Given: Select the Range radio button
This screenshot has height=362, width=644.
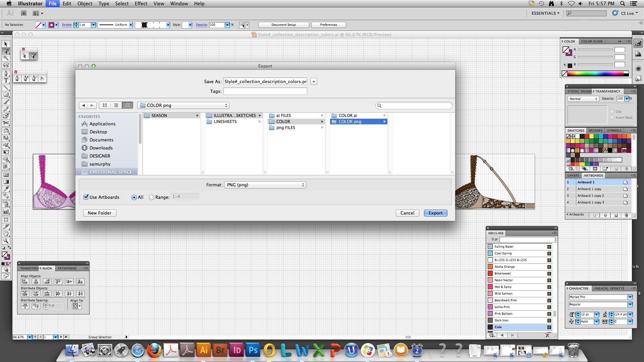Looking at the screenshot, I should coord(152,197).
